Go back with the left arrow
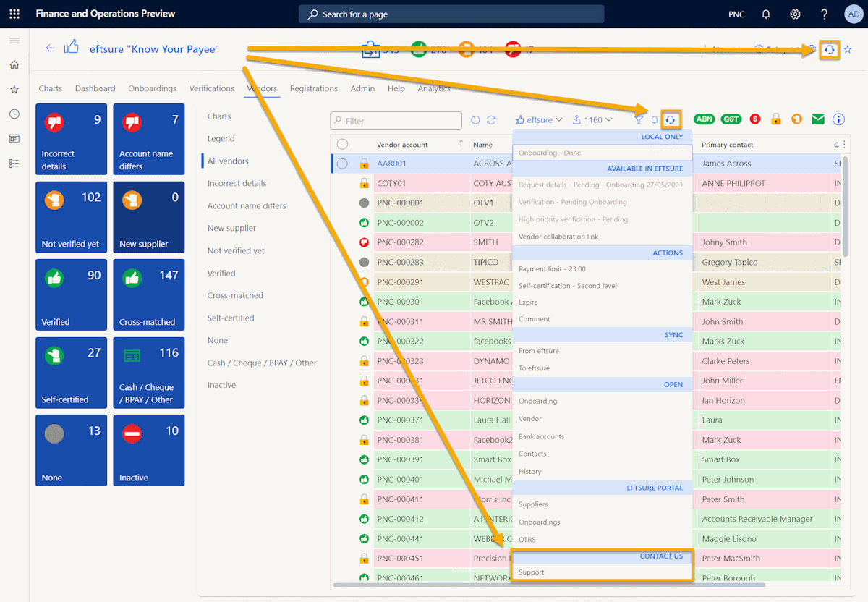 (50, 48)
